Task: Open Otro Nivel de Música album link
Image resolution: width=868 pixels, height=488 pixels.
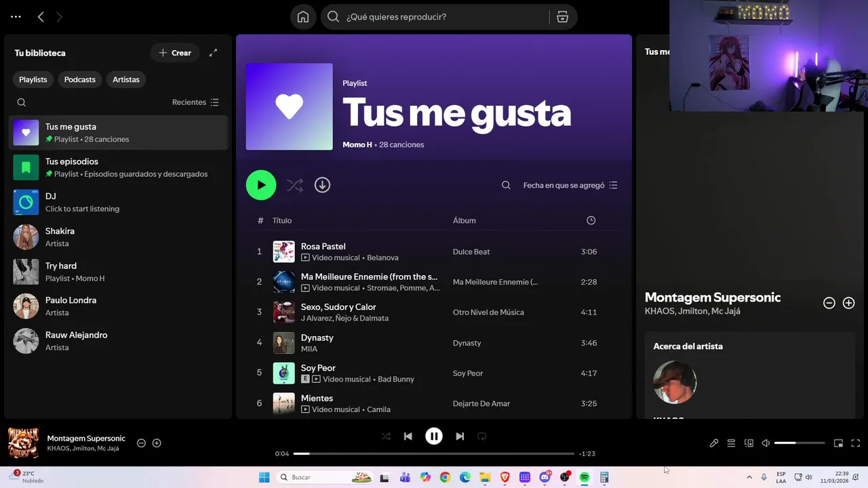Action: pyautogui.click(x=488, y=312)
